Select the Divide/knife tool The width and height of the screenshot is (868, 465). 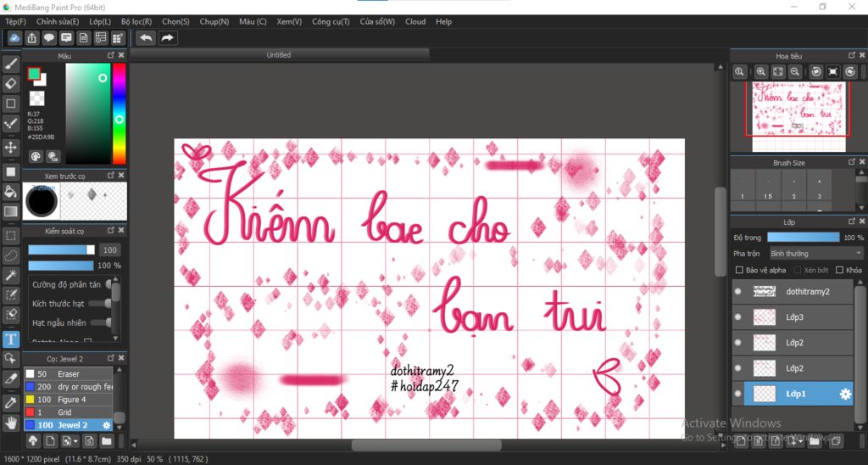(x=10, y=378)
